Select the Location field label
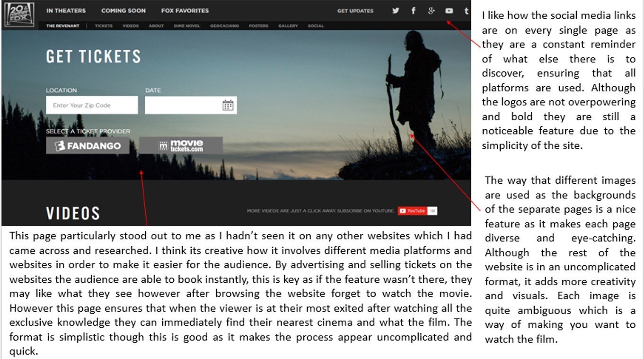 pos(62,90)
